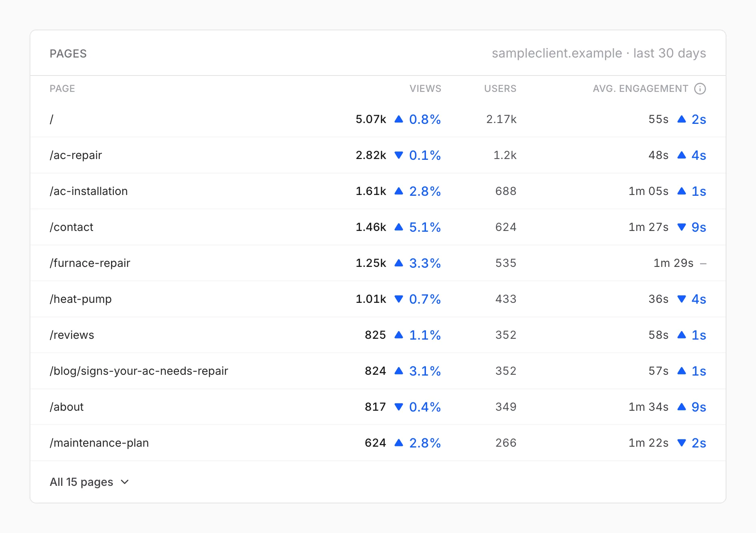Screen dimensions: 756x533
Task: Sort by the USERS column header
Action: pyautogui.click(x=500, y=89)
